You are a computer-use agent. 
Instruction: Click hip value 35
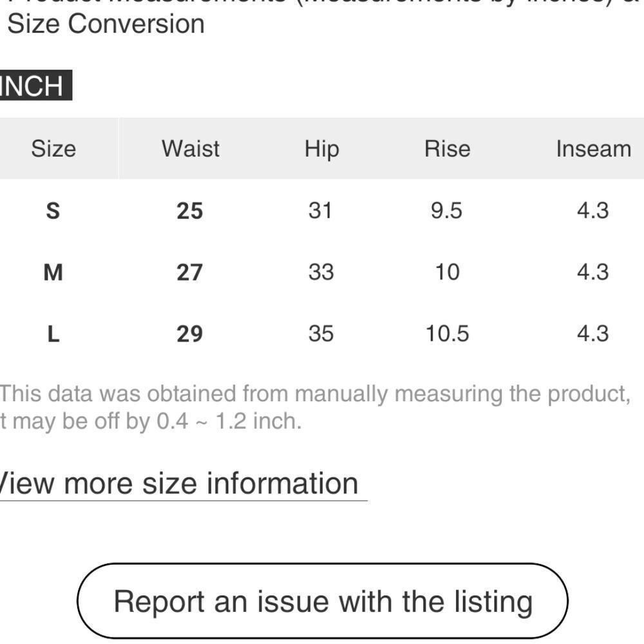(x=321, y=334)
